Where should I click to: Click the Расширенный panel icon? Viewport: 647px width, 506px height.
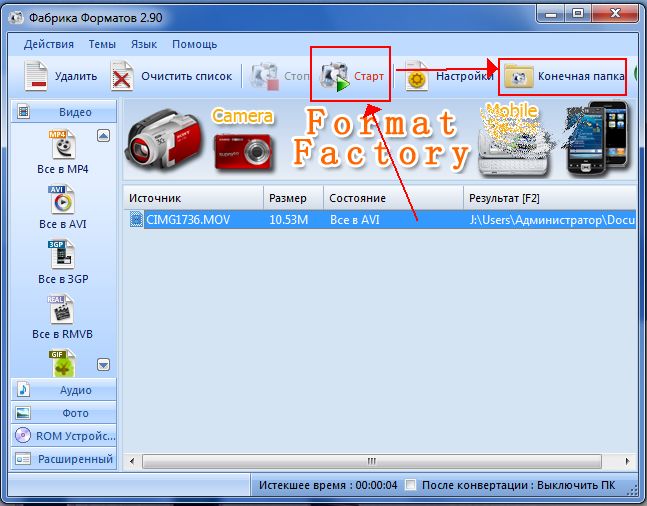pyautogui.click(x=23, y=459)
